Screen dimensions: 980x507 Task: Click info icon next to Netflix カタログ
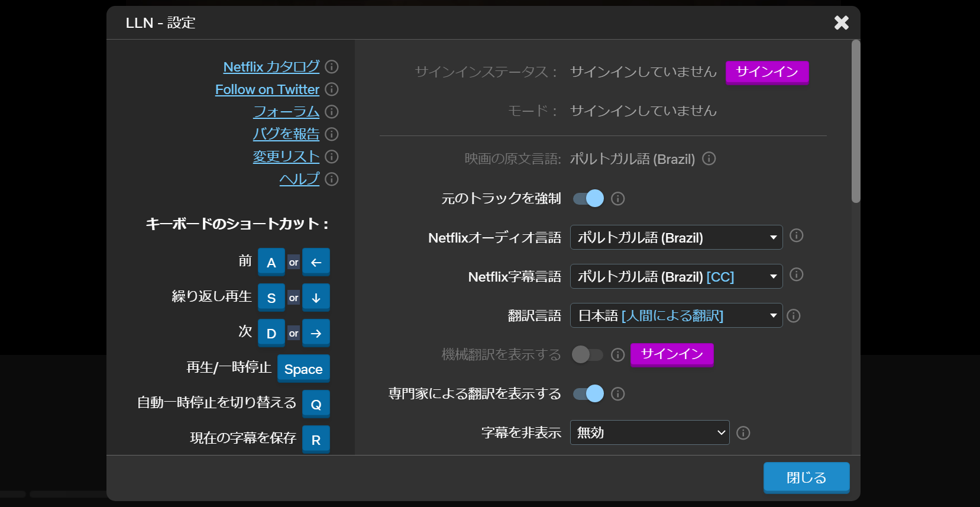tap(332, 66)
